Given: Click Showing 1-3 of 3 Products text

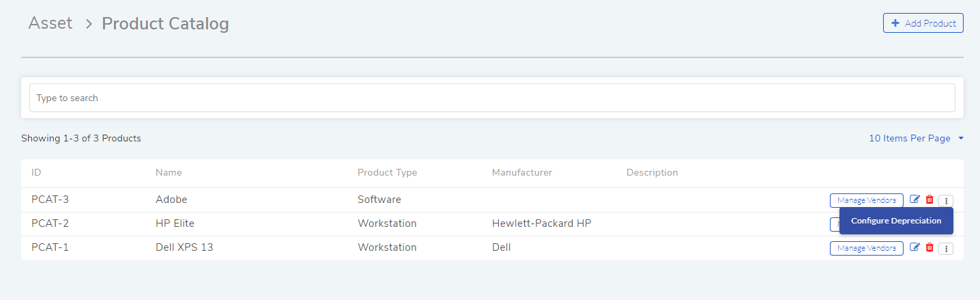Looking at the screenshot, I should [x=81, y=138].
